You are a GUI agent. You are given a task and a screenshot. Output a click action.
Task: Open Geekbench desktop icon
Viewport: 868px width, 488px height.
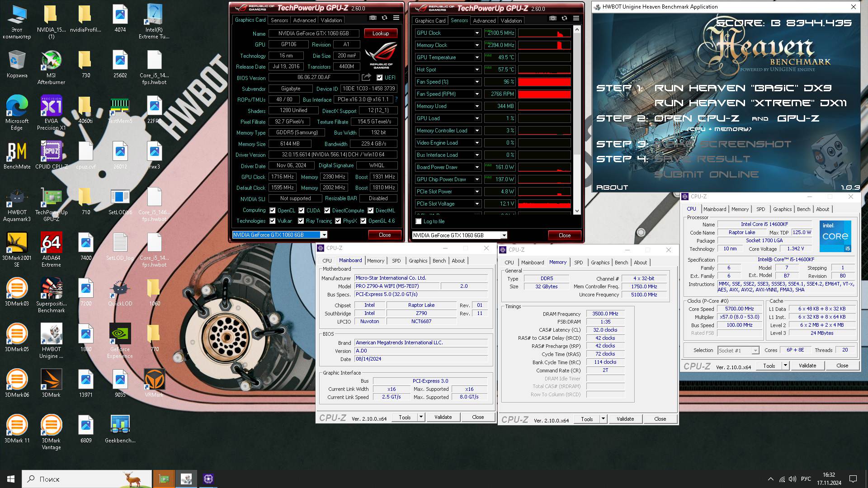click(x=120, y=429)
